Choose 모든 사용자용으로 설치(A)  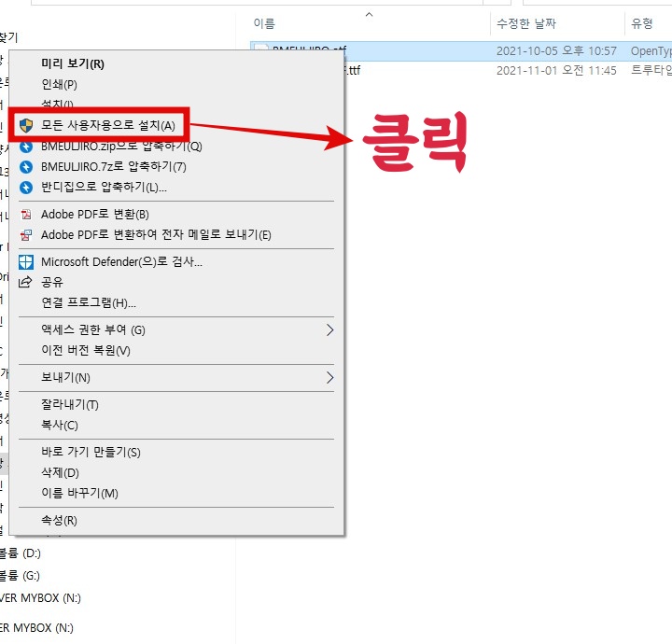pyautogui.click(x=108, y=126)
